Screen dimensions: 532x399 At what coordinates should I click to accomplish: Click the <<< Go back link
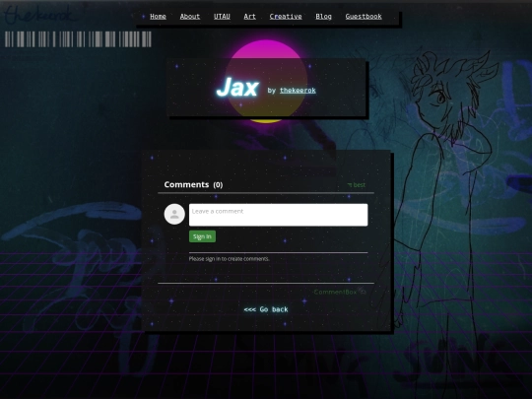[266, 309]
